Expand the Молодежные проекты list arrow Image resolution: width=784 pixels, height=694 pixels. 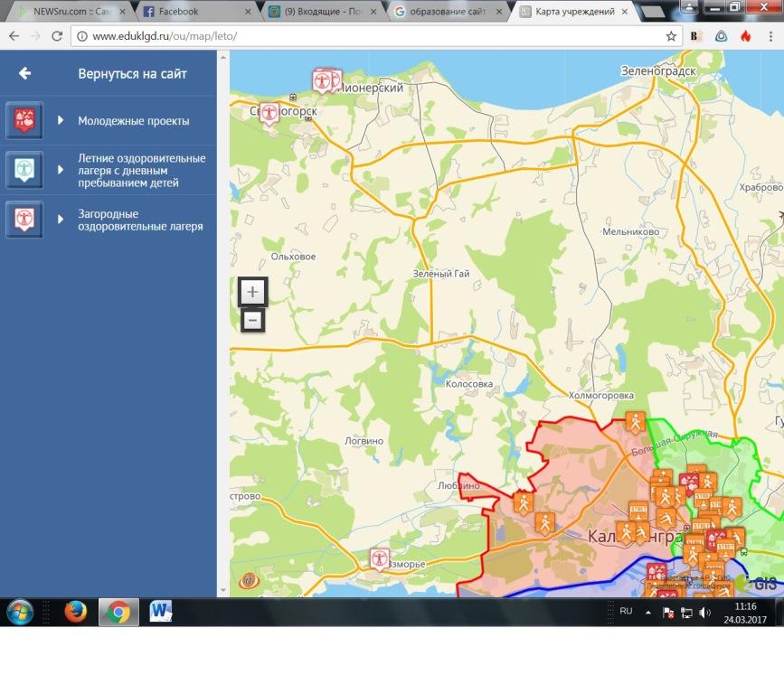click(x=61, y=120)
